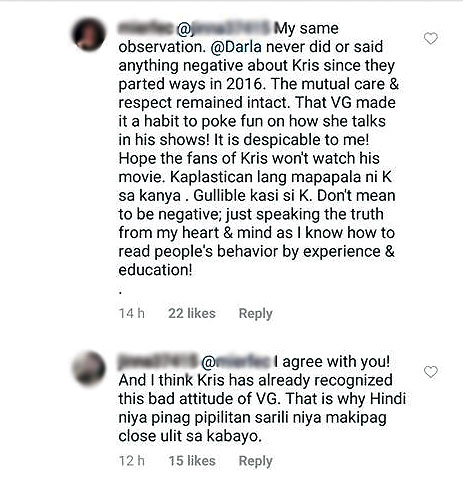Like the first comment with heart icon

(431, 39)
